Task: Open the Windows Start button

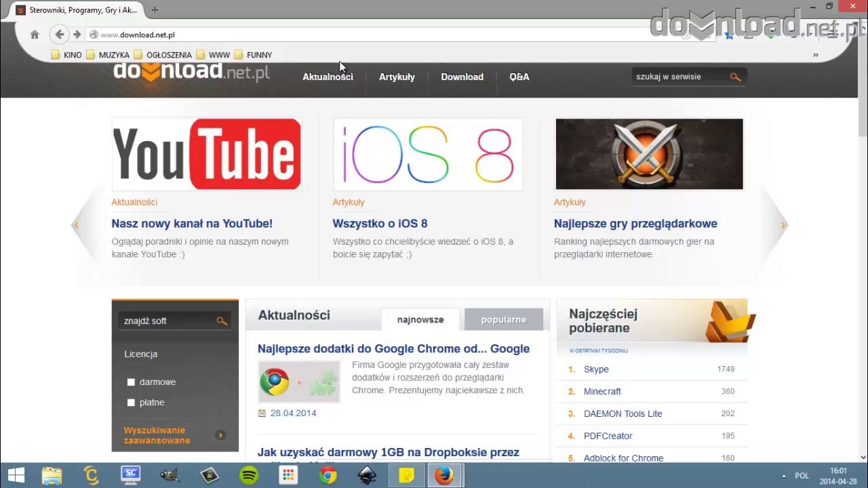Action: tap(16, 475)
